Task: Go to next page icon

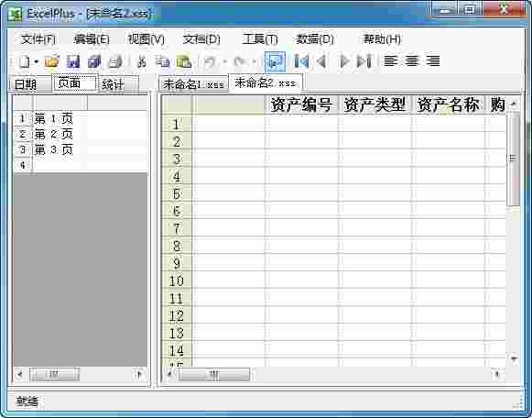Action: coord(344,61)
